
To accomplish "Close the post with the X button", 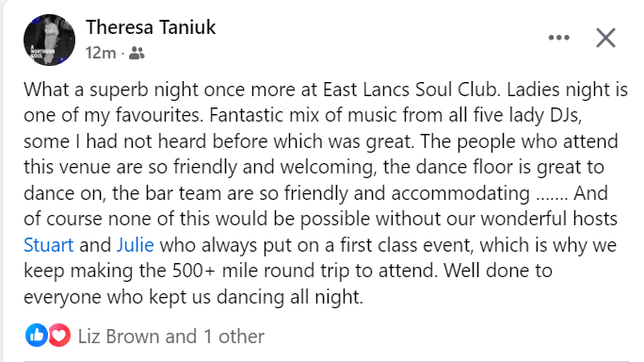I will click(x=605, y=38).
